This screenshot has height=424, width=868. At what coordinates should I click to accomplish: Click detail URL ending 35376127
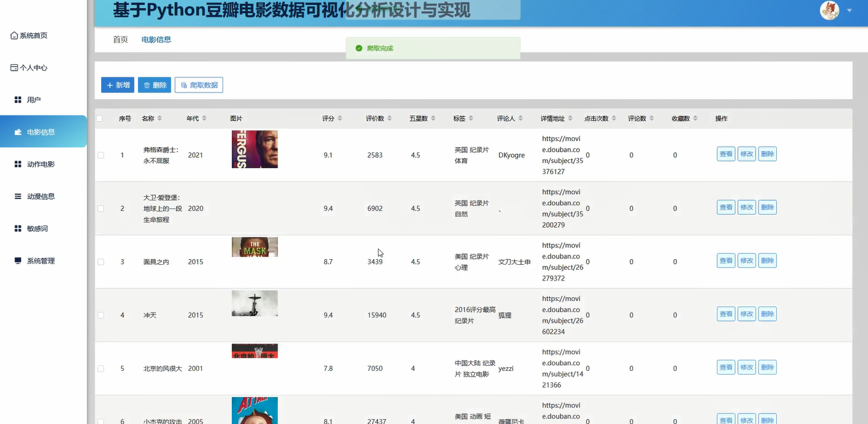(562, 155)
